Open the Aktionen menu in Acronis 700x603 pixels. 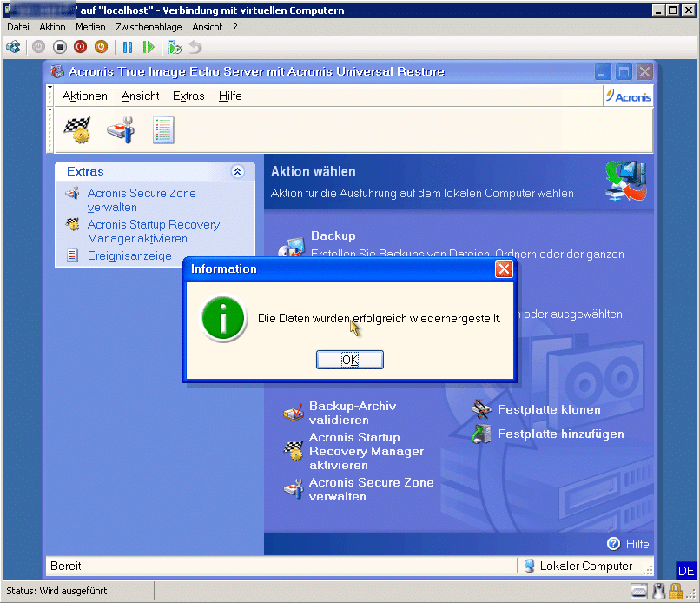(x=85, y=96)
